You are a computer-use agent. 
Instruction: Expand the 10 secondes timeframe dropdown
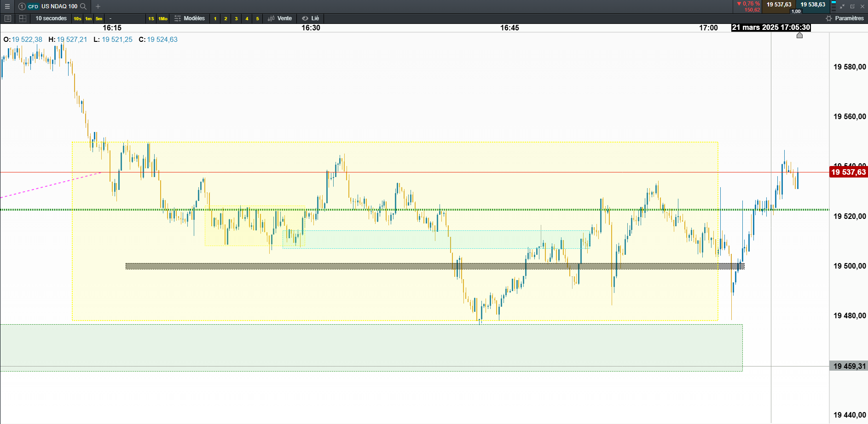pos(51,18)
